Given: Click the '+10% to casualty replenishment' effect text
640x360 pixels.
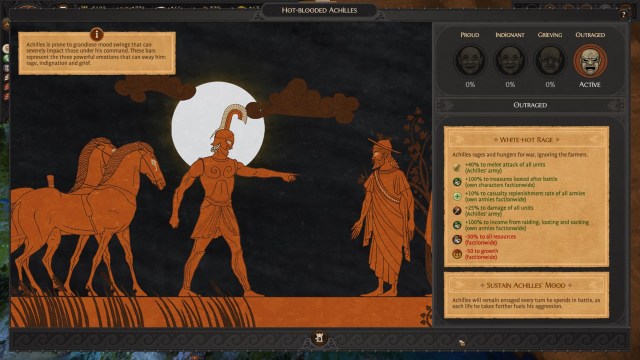Looking at the screenshot, I should tap(525, 196).
